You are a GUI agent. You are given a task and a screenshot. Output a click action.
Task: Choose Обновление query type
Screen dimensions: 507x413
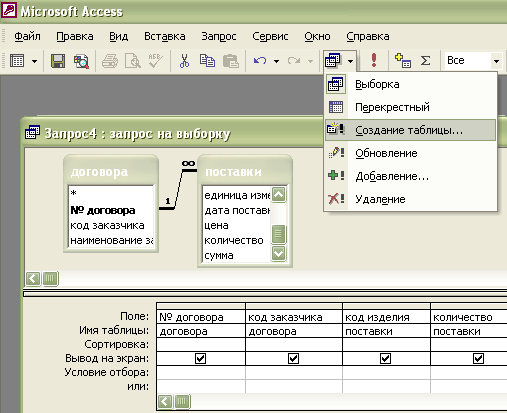[x=410, y=153]
